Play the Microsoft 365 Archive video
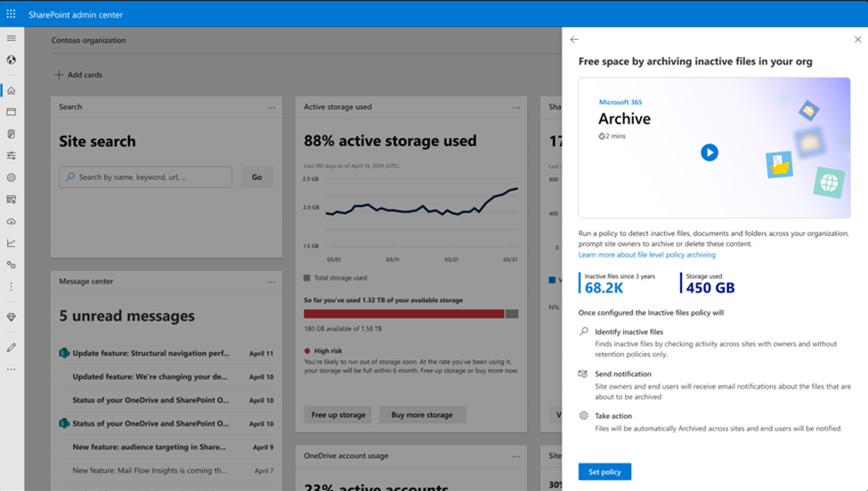 [710, 152]
